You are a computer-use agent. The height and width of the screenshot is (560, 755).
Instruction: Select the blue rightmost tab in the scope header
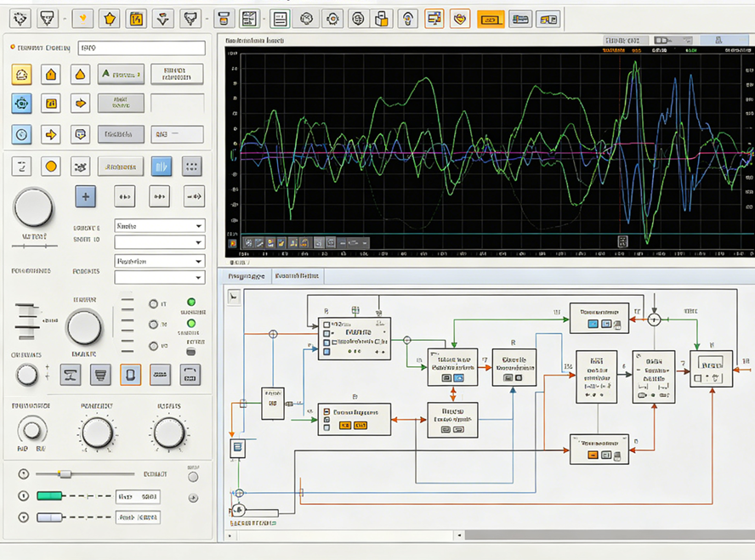pos(724,41)
